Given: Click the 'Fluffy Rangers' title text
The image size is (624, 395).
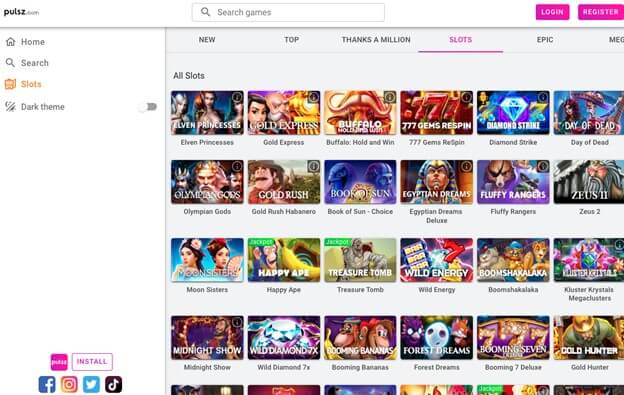Looking at the screenshot, I should [x=513, y=212].
